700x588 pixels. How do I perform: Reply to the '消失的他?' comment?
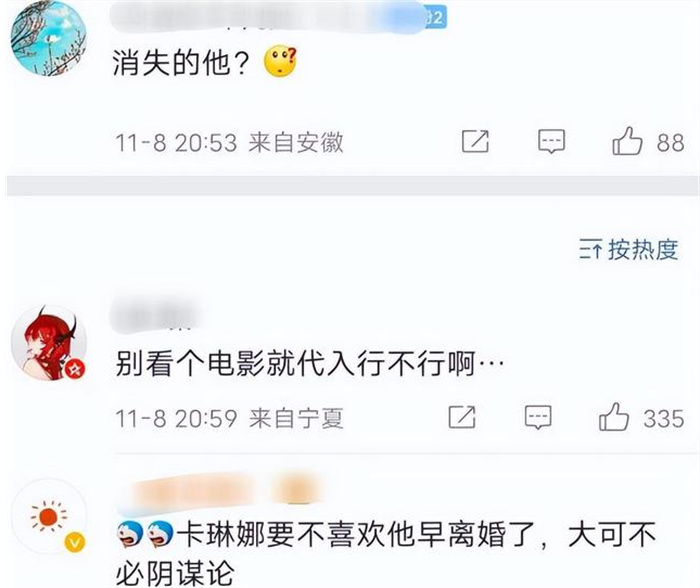[551, 142]
